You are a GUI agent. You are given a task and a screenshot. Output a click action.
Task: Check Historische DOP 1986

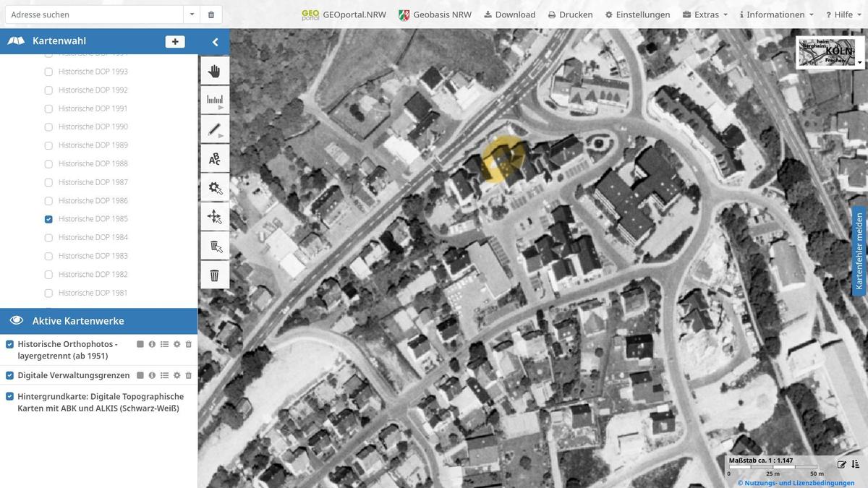(x=48, y=201)
